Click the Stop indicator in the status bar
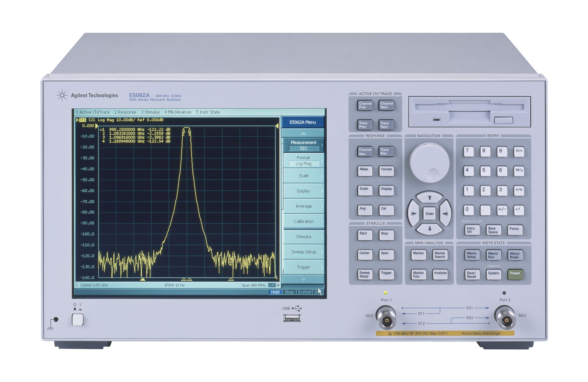The image size is (588, 382). pos(289,292)
